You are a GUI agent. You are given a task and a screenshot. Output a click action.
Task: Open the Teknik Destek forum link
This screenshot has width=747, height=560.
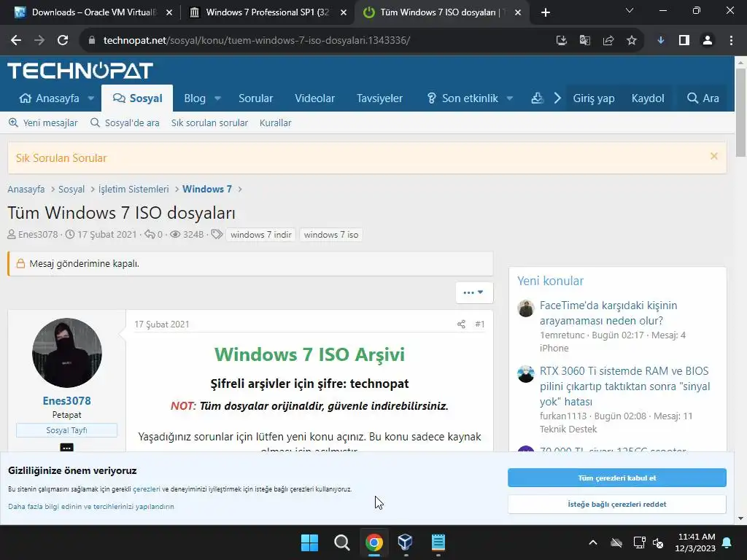[568, 429]
